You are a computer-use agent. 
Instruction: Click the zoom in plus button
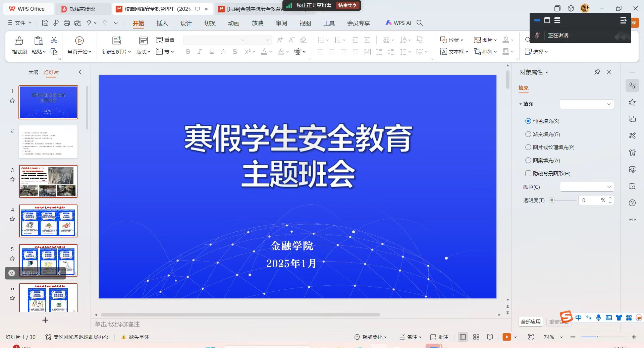(634, 337)
